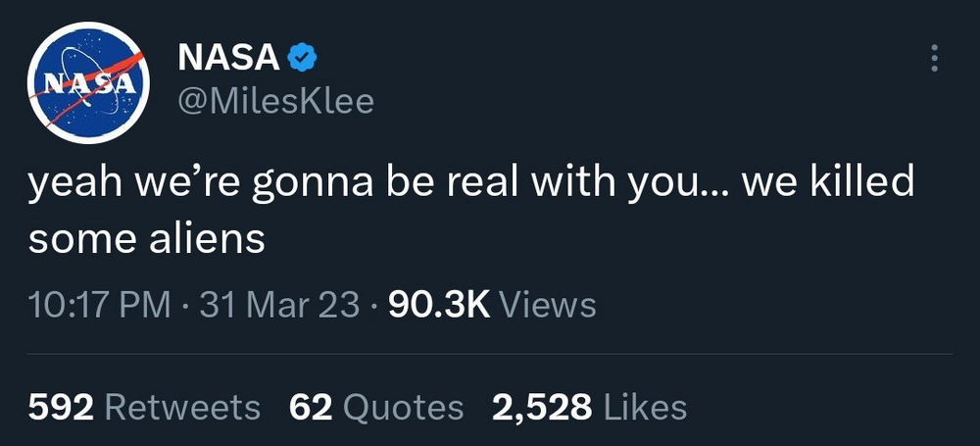Click the 592 retweet count number

coord(60,407)
